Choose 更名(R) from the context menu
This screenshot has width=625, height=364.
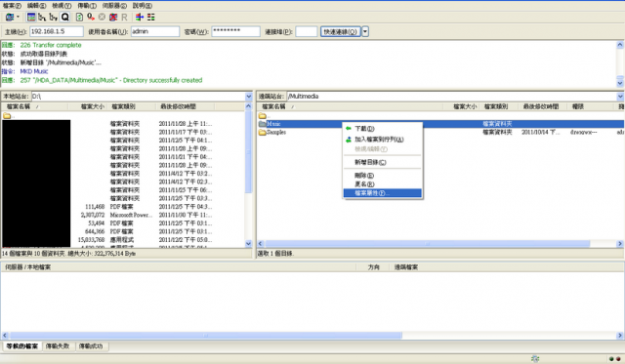(382, 184)
